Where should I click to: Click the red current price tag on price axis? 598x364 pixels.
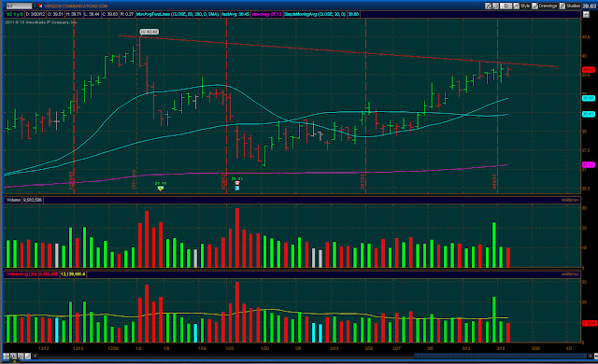pyautogui.click(x=589, y=70)
